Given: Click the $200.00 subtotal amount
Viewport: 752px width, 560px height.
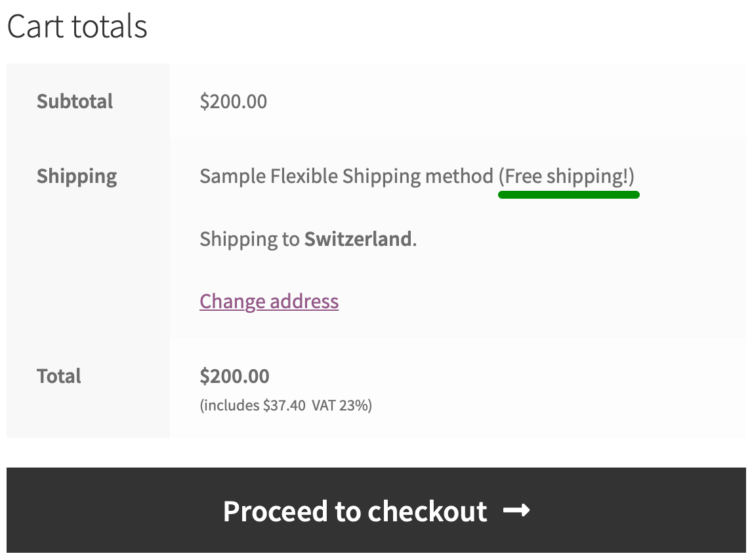Looking at the screenshot, I should point(233,101).
